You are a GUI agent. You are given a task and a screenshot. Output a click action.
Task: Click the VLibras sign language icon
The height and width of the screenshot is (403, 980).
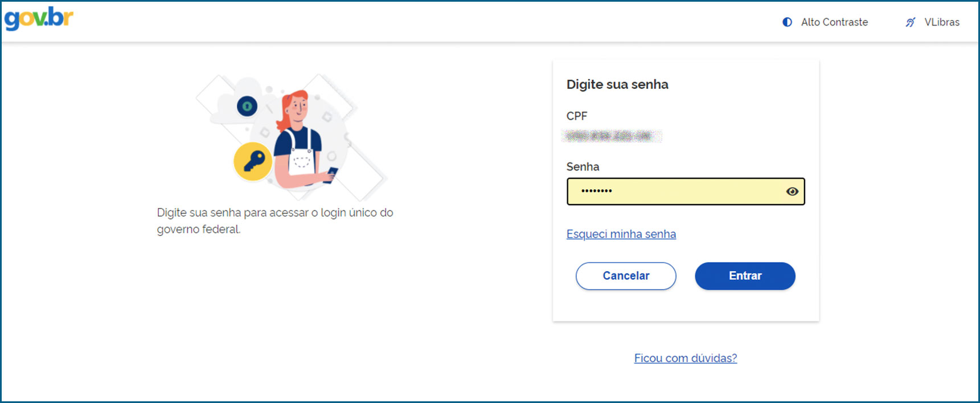911,22
